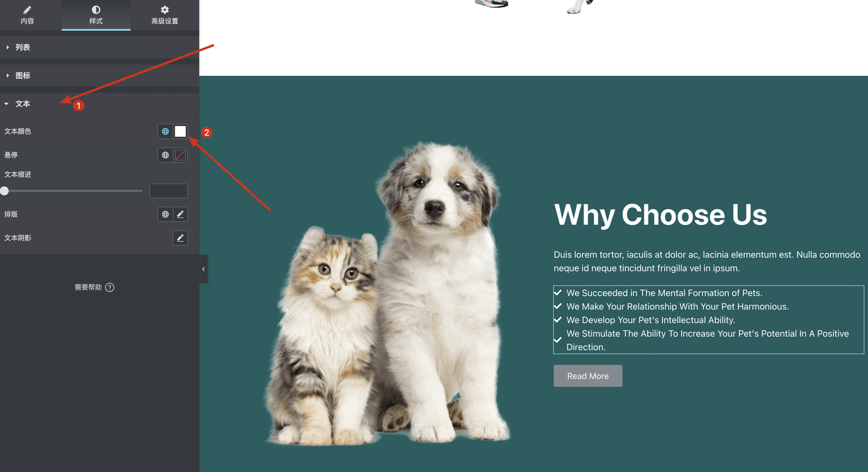
Task: Switch to the 样式 tab
Action: coord(96,15)
